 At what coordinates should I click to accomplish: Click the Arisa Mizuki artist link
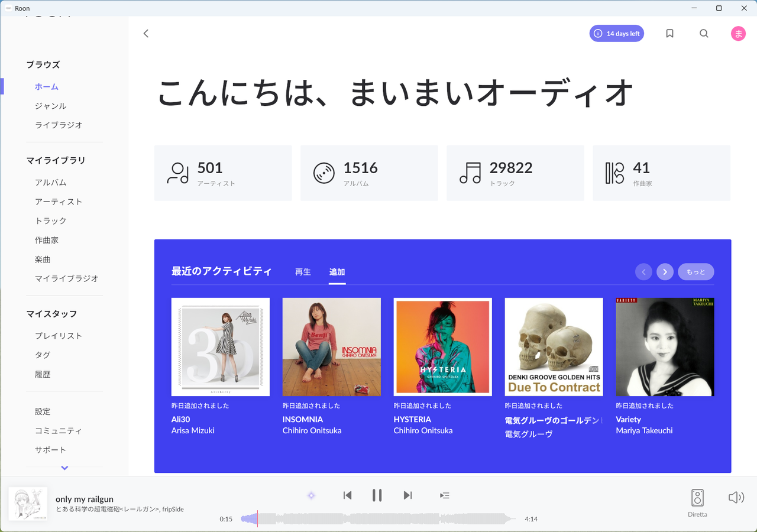[x=193, y=431]
